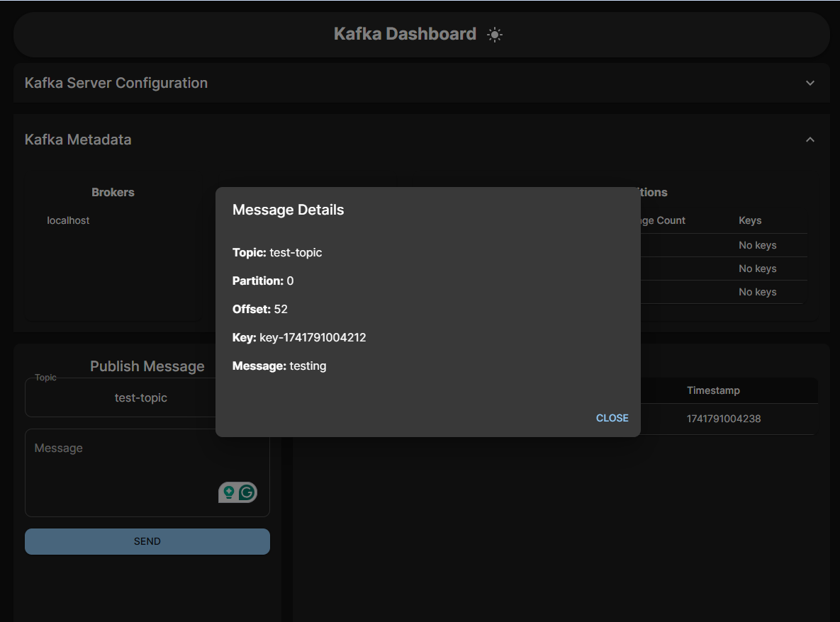The image size is (840, 622).
Task: Select timestamp 1741791004238 cell
Action: pos(723,419)
